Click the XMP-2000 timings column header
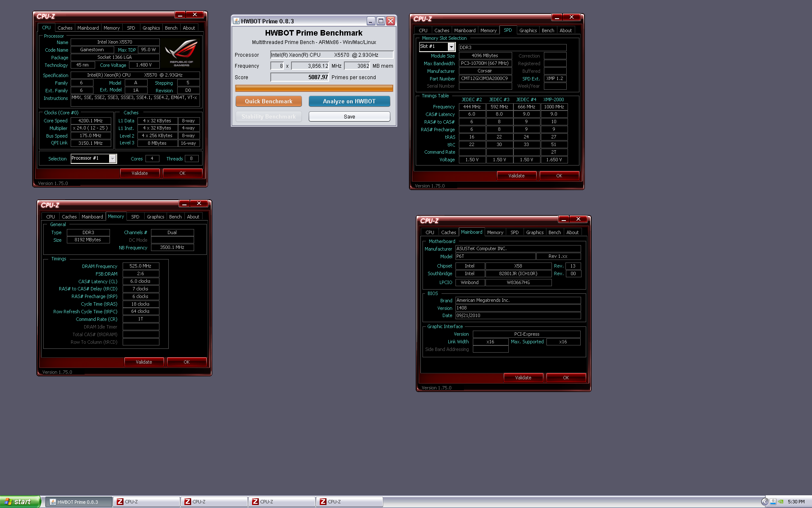 click(x=554, y=99)
